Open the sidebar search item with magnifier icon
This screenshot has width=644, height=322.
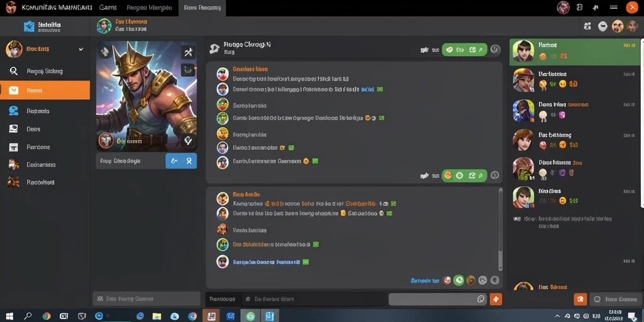(45, 71)
